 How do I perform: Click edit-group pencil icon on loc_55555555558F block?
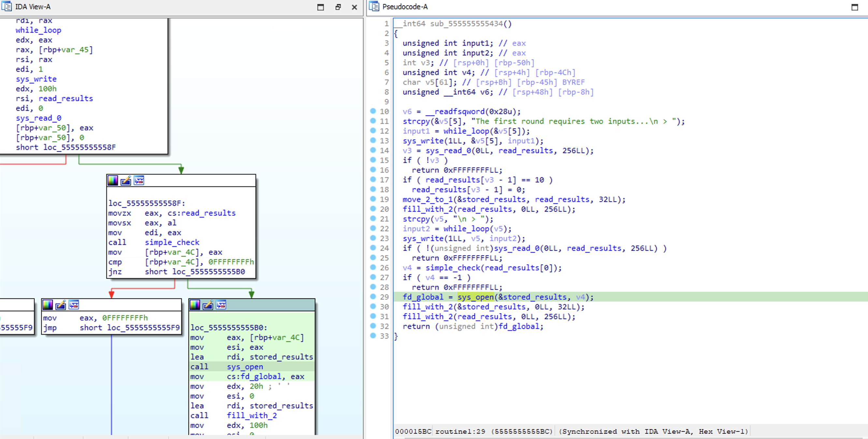(x=126, y=181)
